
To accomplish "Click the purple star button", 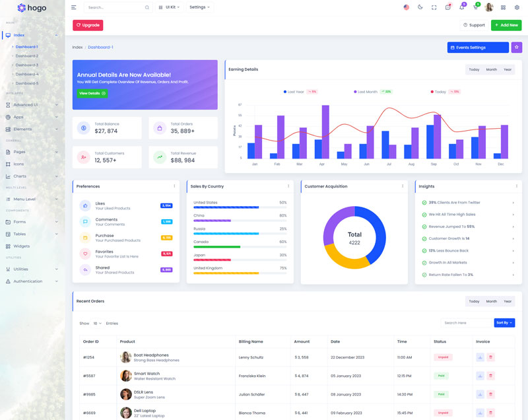I will pos(516,48).
